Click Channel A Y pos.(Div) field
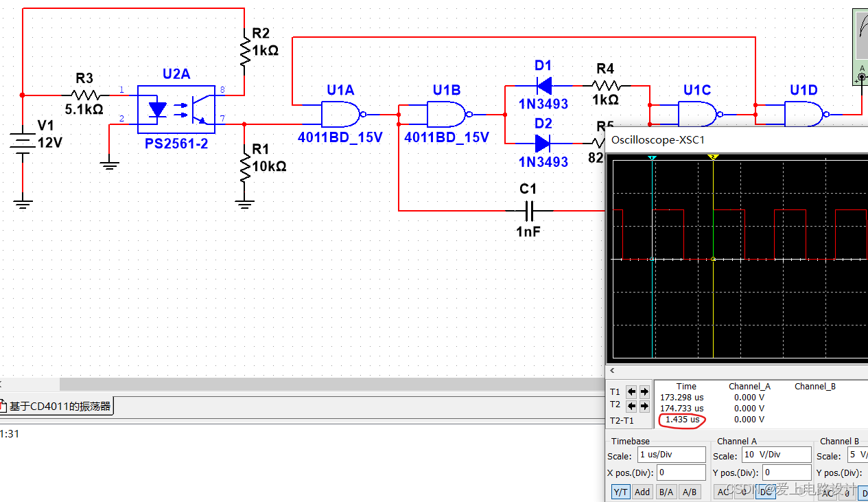The image size is (868, 502). [786, 472]
